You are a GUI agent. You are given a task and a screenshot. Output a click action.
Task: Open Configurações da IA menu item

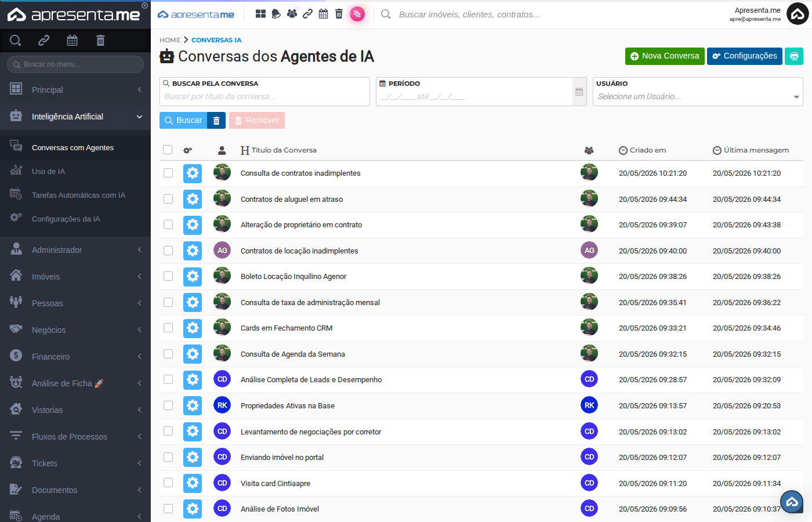(x=75, y=219)
